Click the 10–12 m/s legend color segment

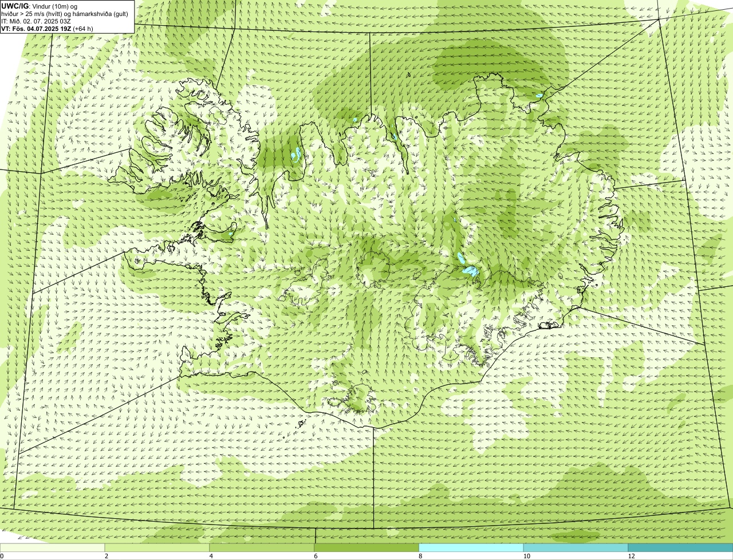tap(576, 547)
